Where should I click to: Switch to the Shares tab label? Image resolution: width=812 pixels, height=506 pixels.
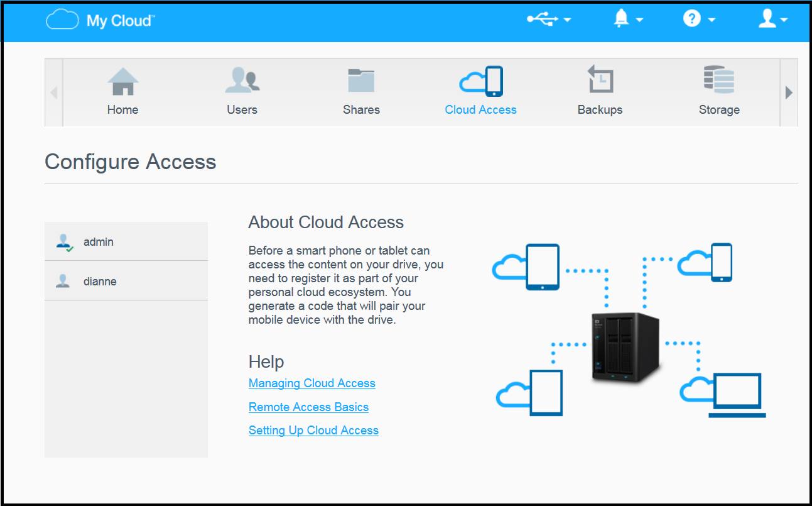pyautogui.click(x=361, y=109)
